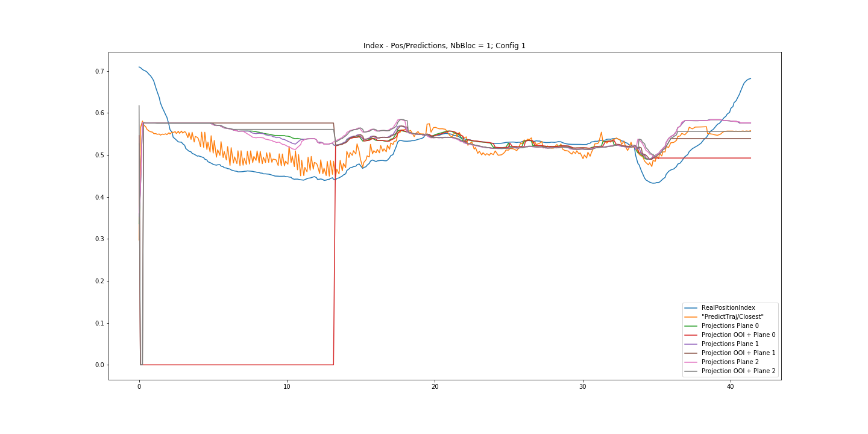Image resolution: width=868 pixels, height=434 pixels.
Task: Select the Projection OOI + Plane 1 legend label
Action: pyautogui.click(x=738, y=353)
